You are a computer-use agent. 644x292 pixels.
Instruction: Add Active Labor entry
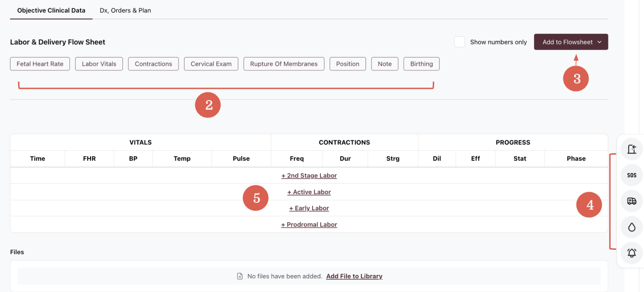309,192
